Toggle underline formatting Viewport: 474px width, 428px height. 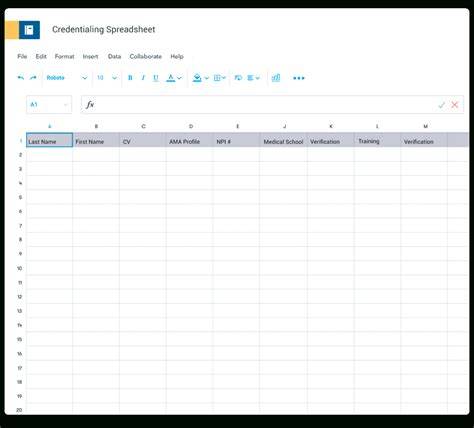(x=156, y=78)
